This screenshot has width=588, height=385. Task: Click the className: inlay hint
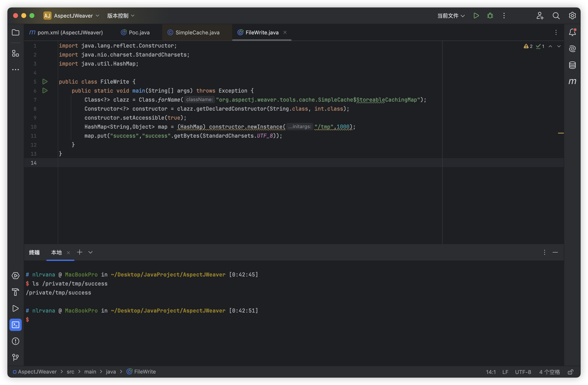pyautogui.click(x=199, y=100)
